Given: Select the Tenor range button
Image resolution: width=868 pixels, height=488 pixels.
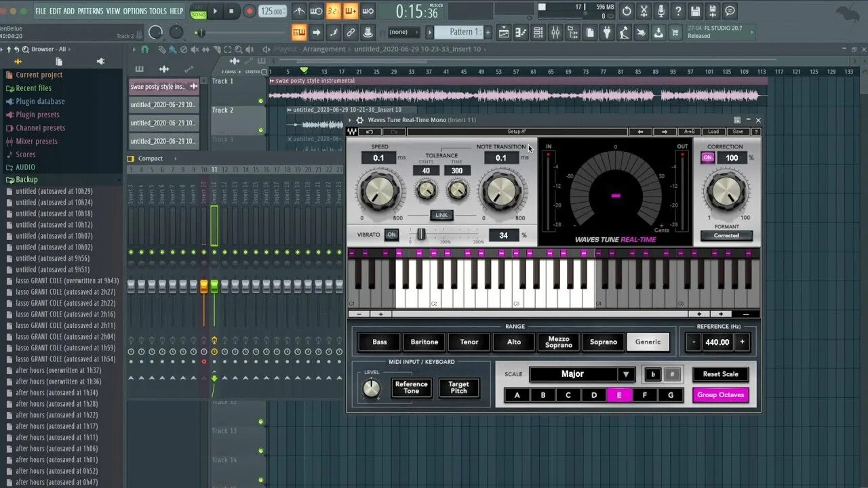Looking at the screenshot, I should 469,342.
